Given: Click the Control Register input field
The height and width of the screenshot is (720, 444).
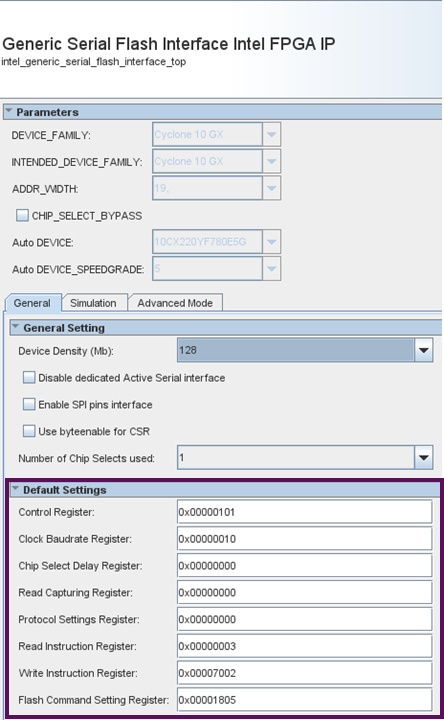Looking at the screenshot, I should pos(304,512).
